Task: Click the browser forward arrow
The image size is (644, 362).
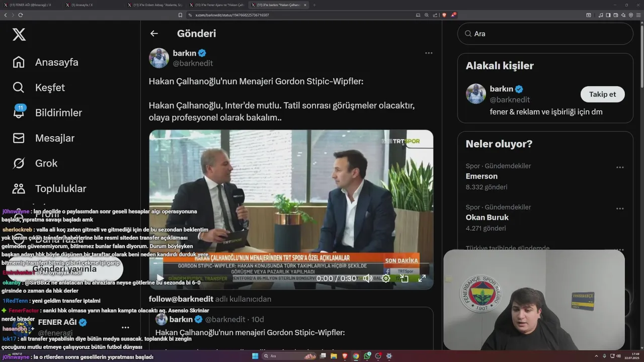Action: coord(13,15)
